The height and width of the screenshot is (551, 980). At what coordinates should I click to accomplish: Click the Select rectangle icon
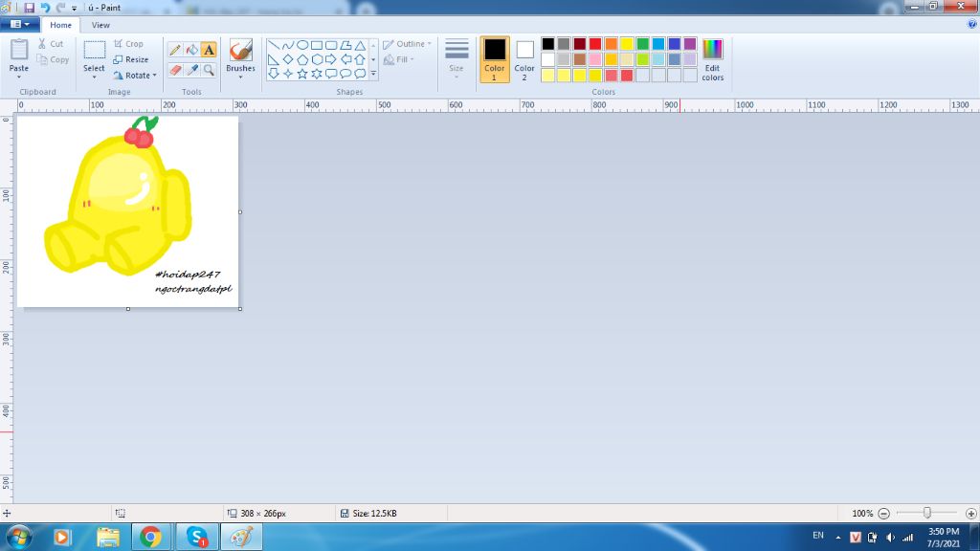(x=95, y=50)
